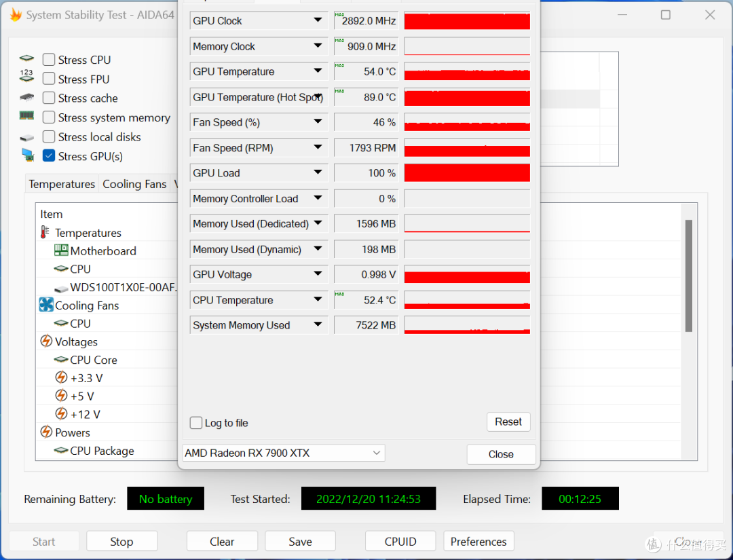Open the GPU Voltage dropdown
733x560 pixels.
click(x=259, y=274)
